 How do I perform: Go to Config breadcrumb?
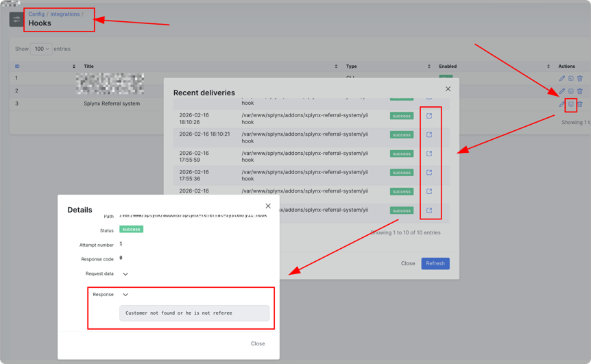36,14
